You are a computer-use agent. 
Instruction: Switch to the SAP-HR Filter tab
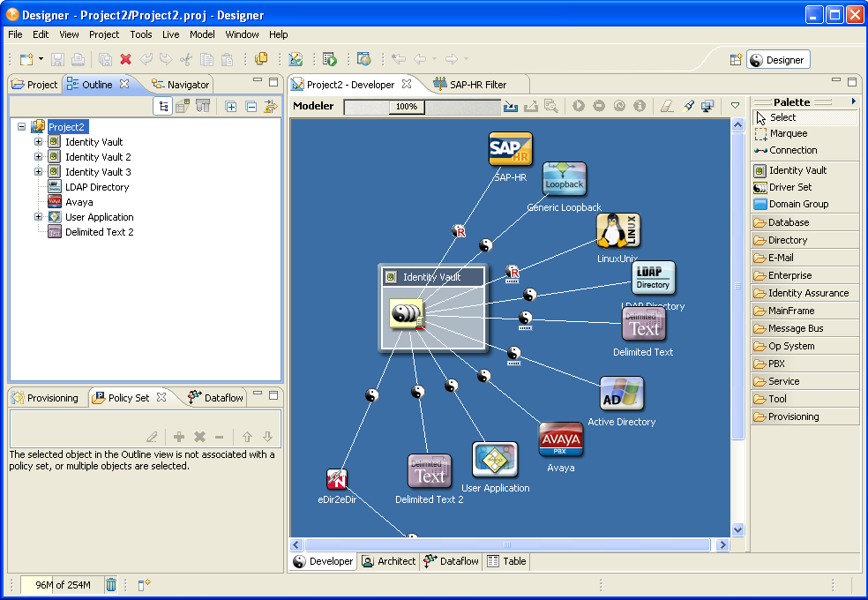pos(470,85)
